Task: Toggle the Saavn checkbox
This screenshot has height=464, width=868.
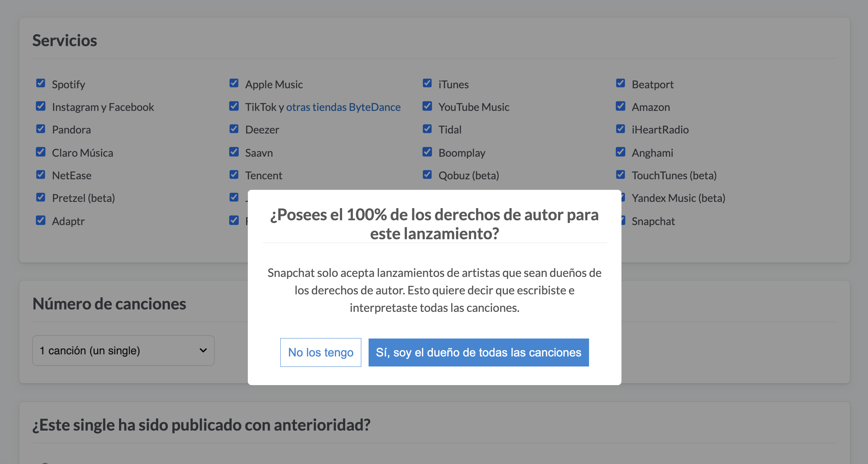Action: pyautogui.click(x=234, y=152)
